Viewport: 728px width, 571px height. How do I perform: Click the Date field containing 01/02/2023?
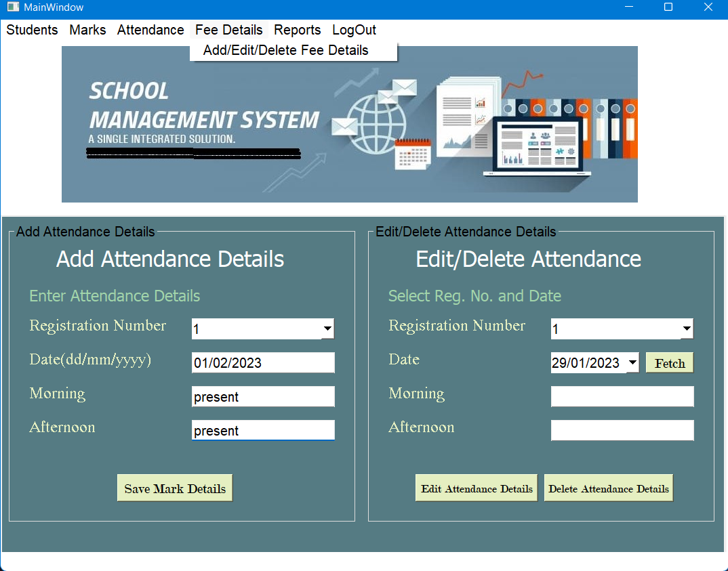[262, 362]
